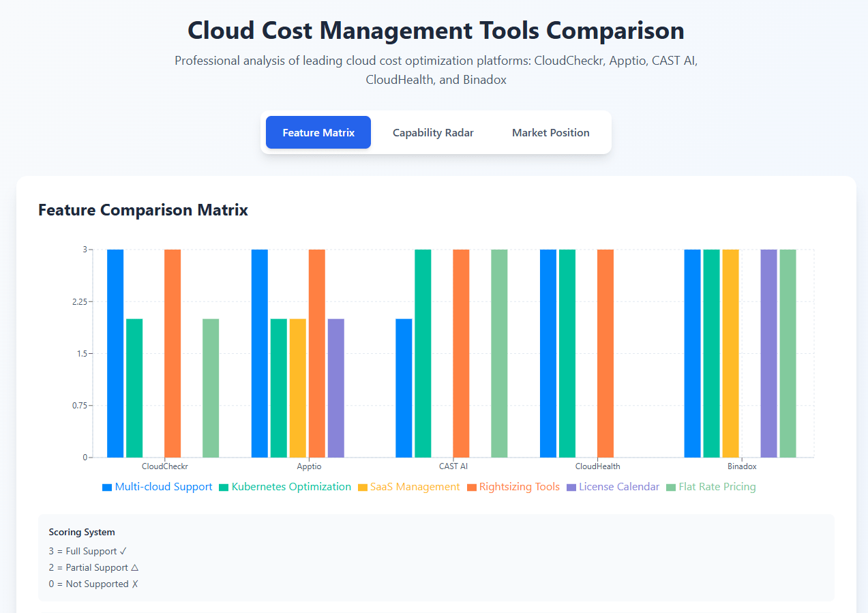Click the Scoring System heading

click(82, 532)
